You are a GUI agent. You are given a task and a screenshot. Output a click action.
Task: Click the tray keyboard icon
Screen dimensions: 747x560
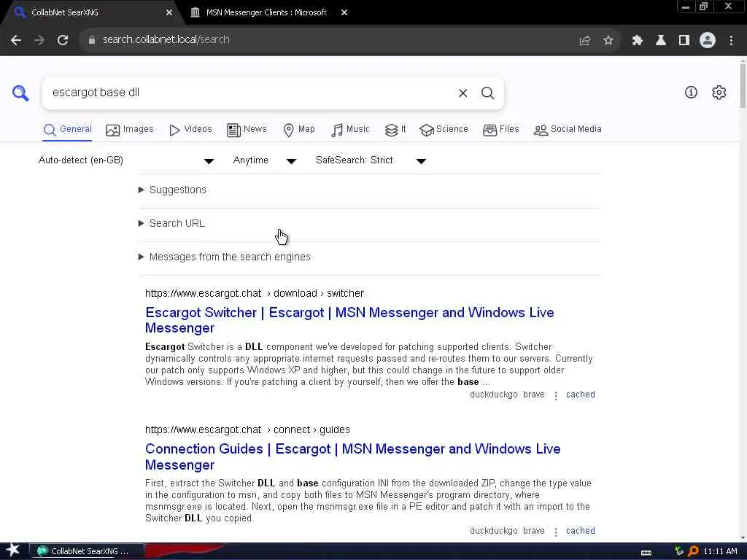[646, 553]
